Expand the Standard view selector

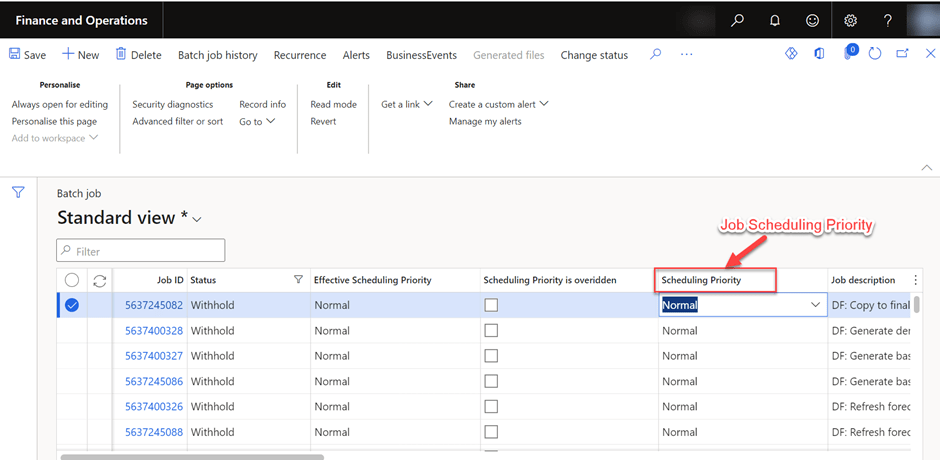pyautogui.click(x=197, y=219)
